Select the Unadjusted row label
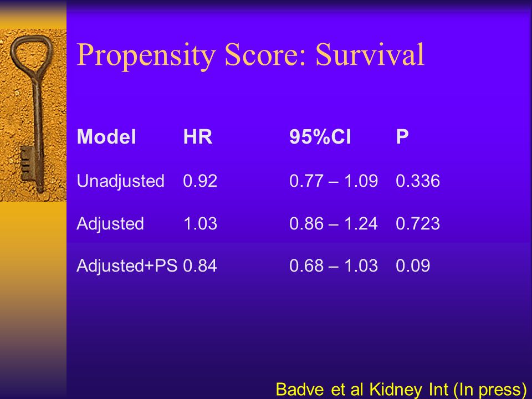The image size is (532, 399). tap(120, 181)
